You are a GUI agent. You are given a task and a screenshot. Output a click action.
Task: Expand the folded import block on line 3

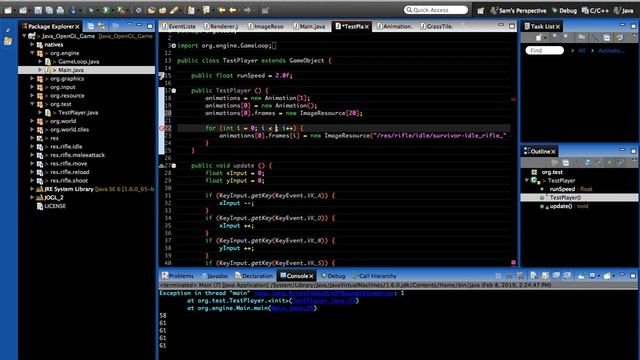click(174, 46)
